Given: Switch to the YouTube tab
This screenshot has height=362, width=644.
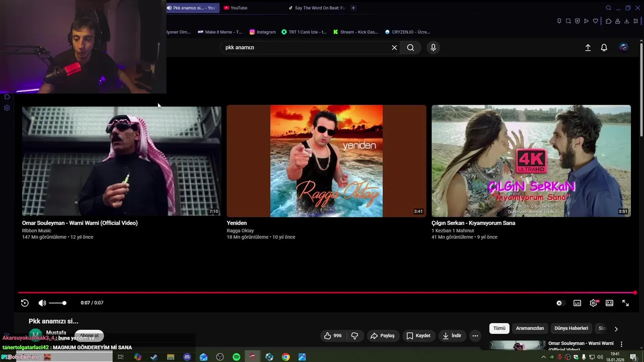Looking at the screenshot, I should (252, 8).
